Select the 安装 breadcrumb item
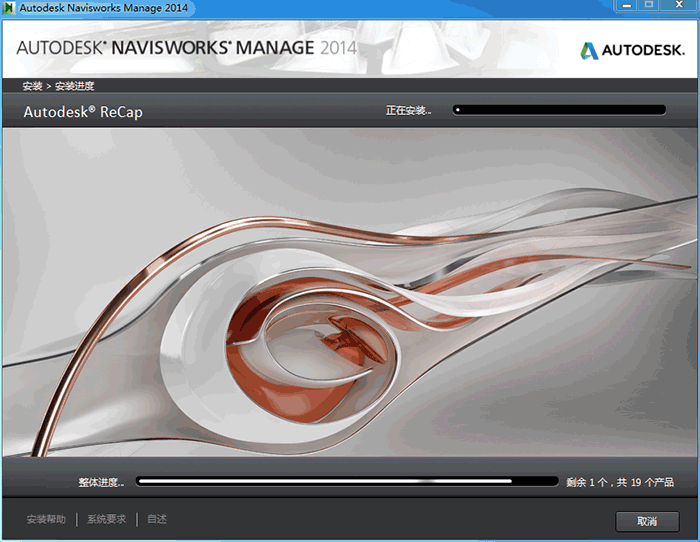The width and height of the screenshot is (700, 542). 32,86
